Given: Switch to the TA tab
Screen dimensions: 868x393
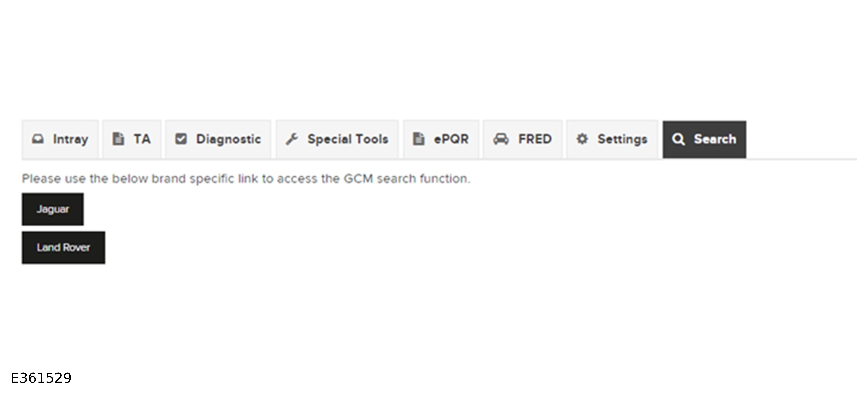Looking at the screenshot, I should pyautogui.click(x=142, y=139).
